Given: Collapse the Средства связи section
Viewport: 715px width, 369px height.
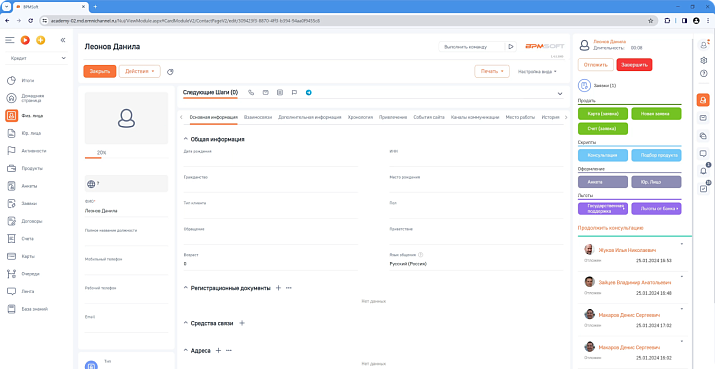Looking at the screenshot, I should pyautogui.click(x=186, y=323).
